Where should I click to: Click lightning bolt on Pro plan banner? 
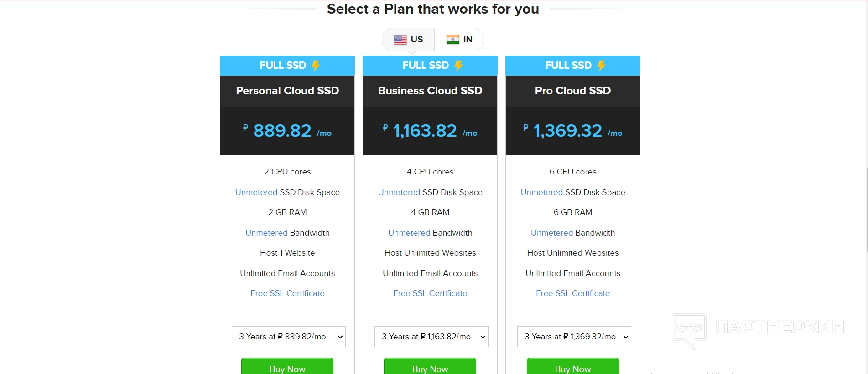tap(601, 66)
